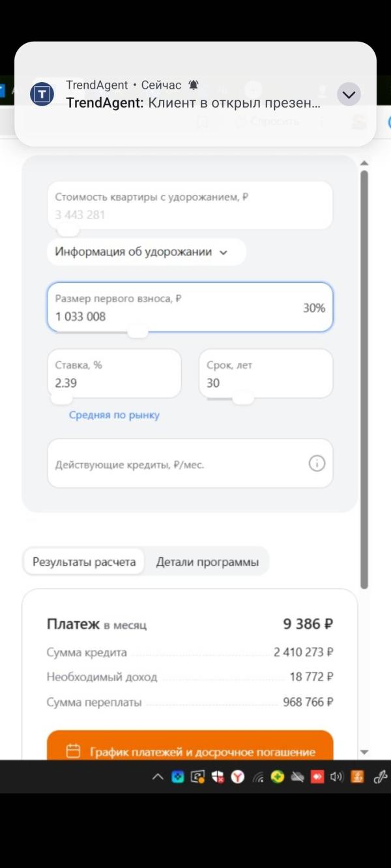Focus the Размер первого взноса field

click(x=190, y=307)
